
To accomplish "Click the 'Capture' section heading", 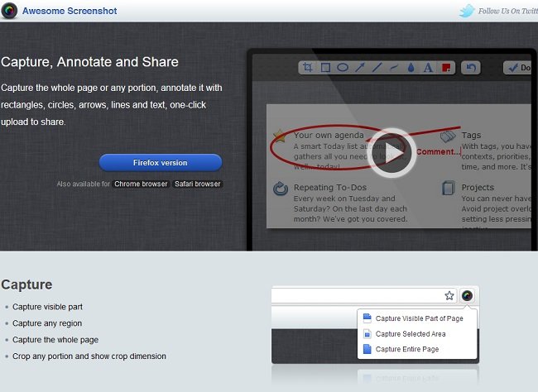I will coord(26,284).
